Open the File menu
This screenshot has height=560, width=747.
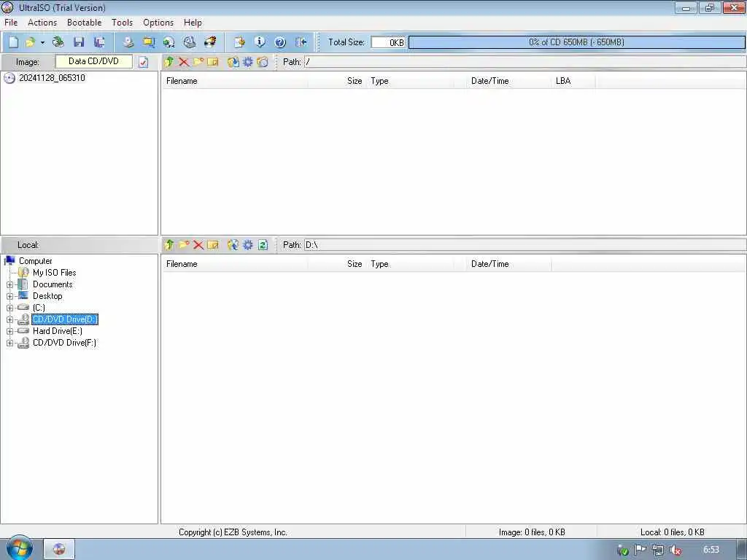[x=11, y=23]
